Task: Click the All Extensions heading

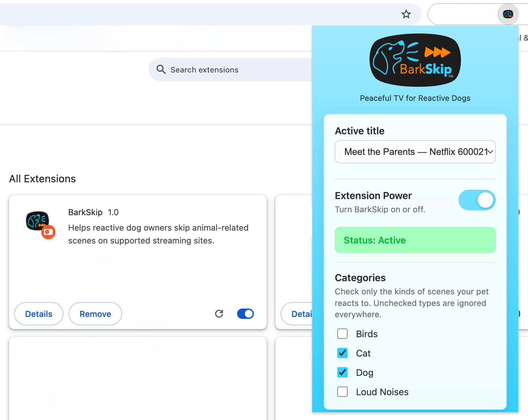Action: pos(43,179)
